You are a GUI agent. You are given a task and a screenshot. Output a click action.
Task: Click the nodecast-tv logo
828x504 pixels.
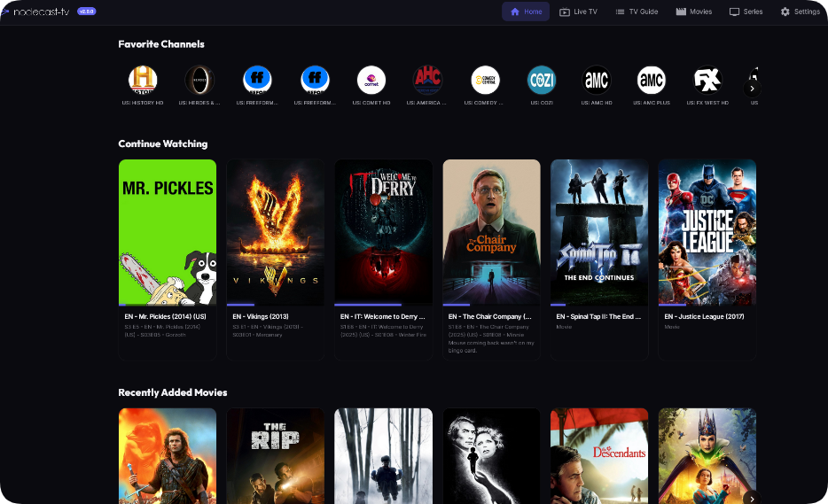pos(35,12)
